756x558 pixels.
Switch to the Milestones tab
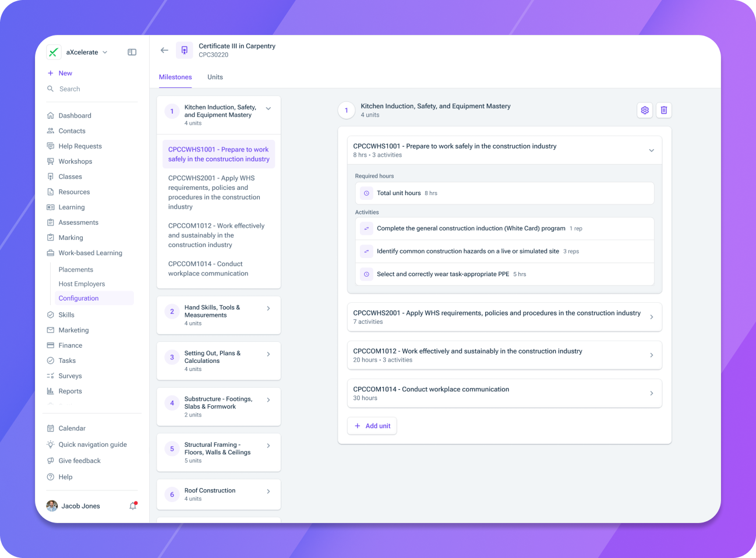coord(175,77)
